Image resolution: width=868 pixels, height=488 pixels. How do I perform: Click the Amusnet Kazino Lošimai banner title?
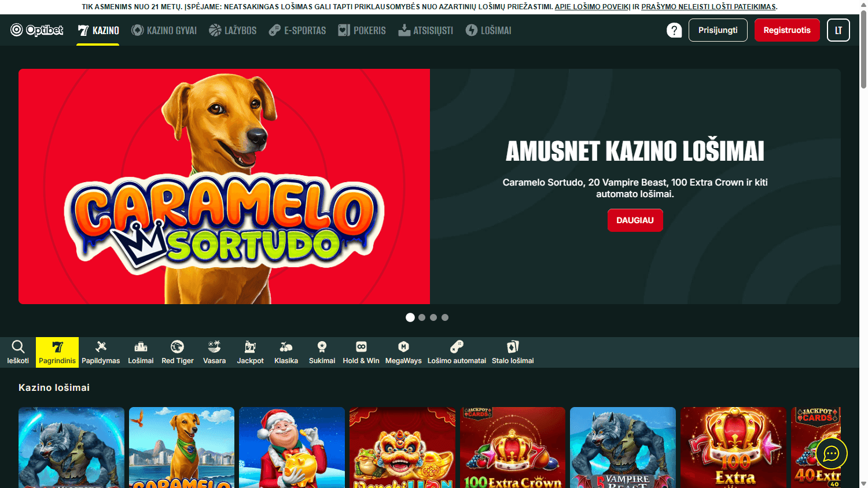click(635, 151)
